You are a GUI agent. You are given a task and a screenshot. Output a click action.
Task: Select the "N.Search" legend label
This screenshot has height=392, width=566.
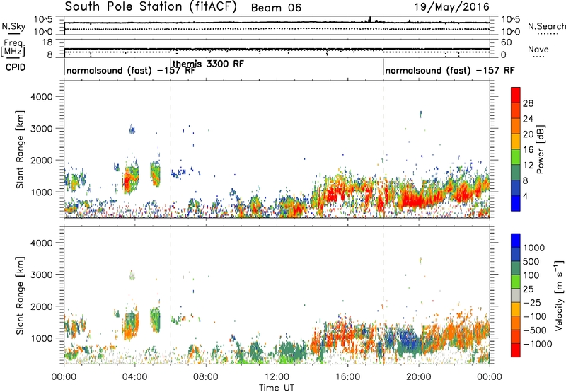point(547,26)
